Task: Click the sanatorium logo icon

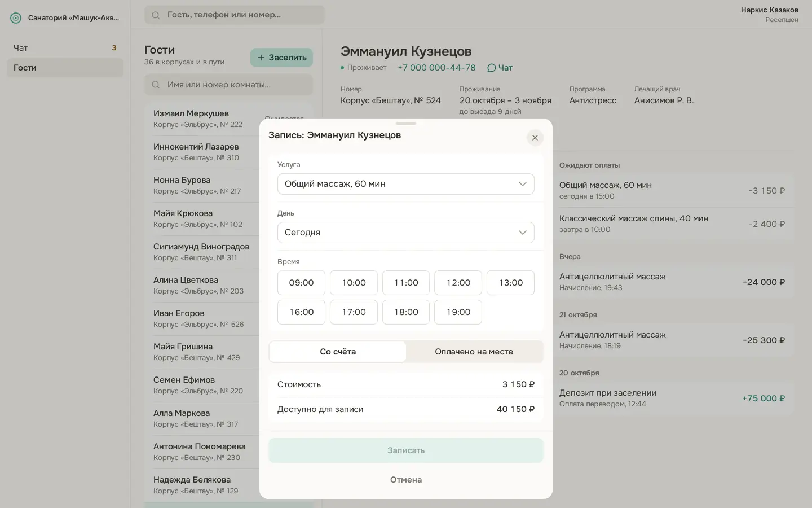Action: coord(16,18)
